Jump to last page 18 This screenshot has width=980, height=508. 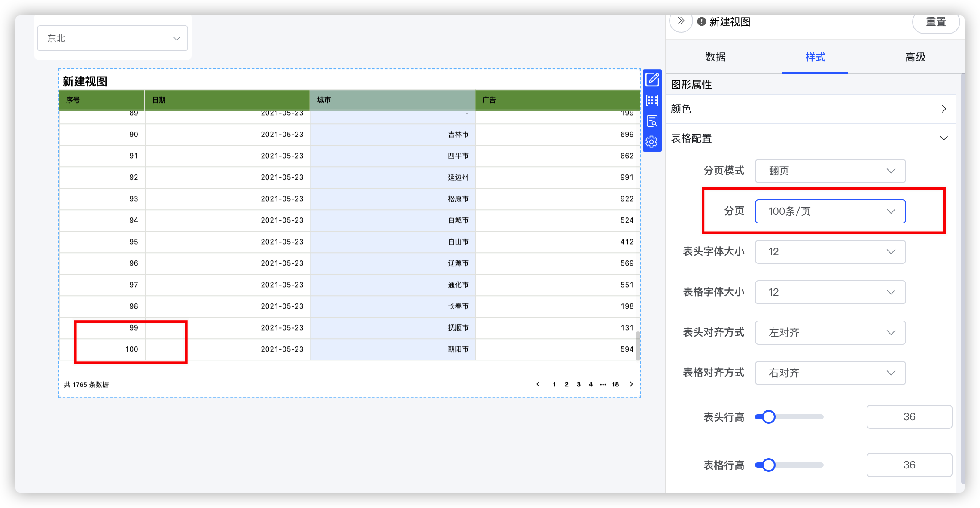pyautogui.click(x=615, y=384)
